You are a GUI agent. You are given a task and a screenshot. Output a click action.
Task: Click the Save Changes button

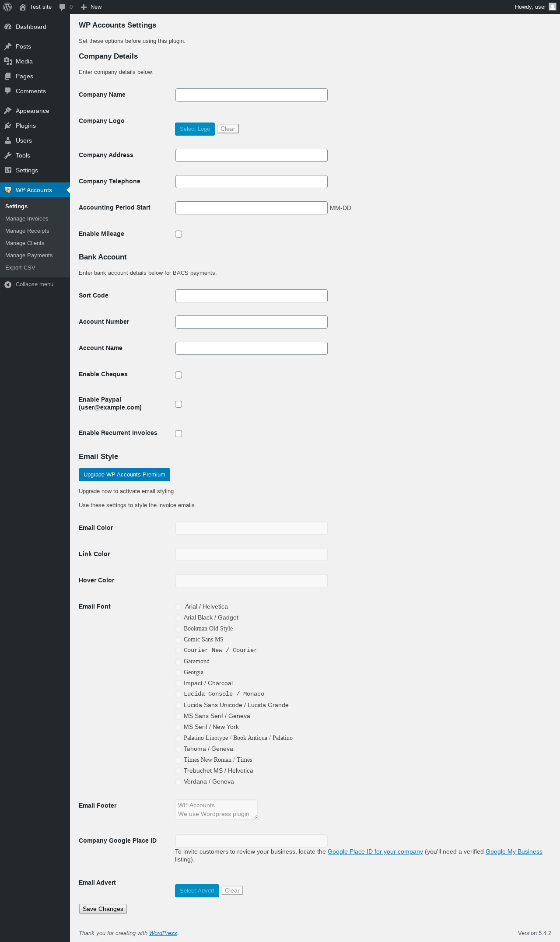point(103,909)
